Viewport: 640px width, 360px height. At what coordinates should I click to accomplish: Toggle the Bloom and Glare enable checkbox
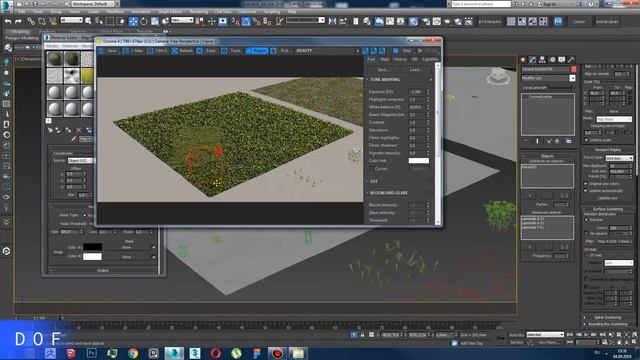click(430, 193)
